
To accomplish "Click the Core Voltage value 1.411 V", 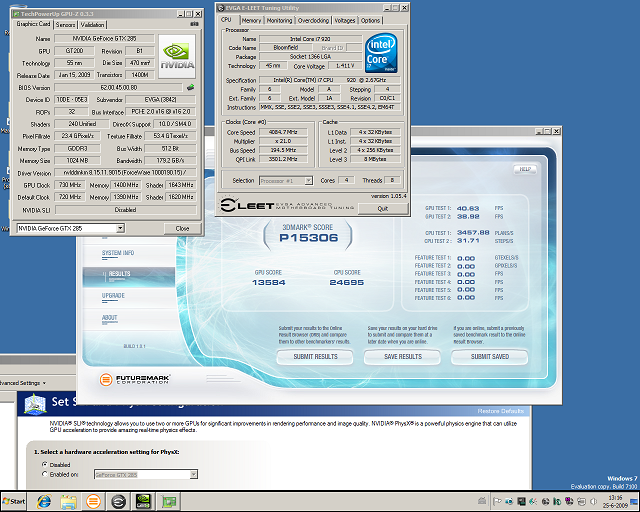I will (345, 66).
